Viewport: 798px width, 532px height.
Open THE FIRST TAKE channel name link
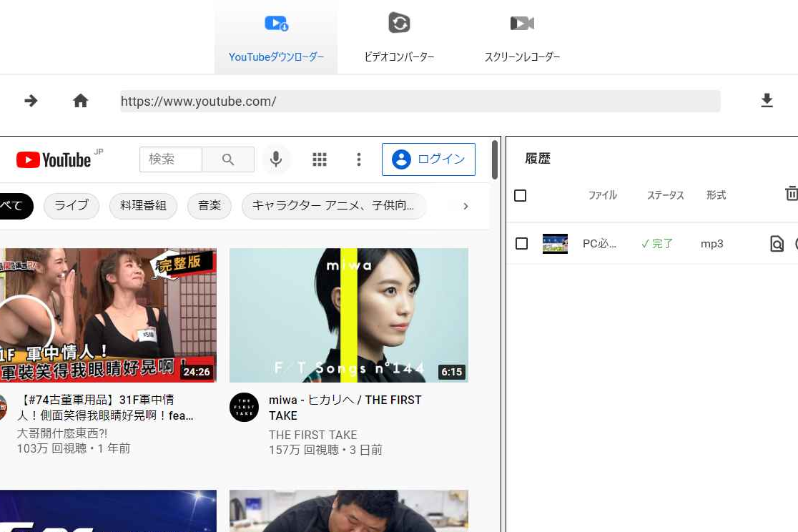313,435
